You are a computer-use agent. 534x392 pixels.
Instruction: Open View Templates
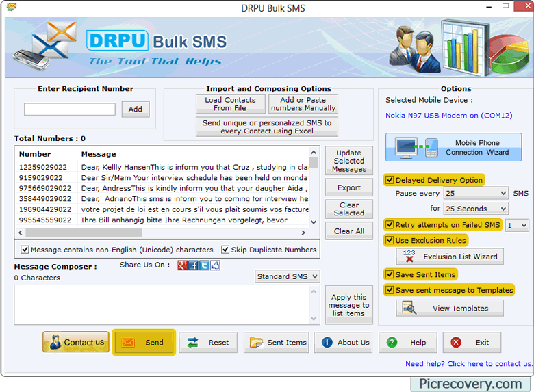click(x=450, y=309)
